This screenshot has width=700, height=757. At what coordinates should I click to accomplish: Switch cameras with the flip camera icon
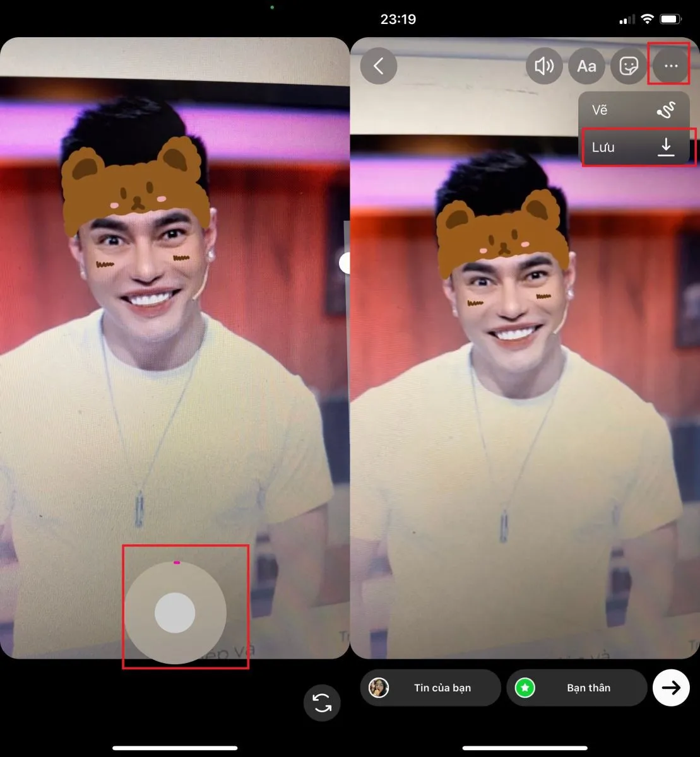click(x=322, y=703)
